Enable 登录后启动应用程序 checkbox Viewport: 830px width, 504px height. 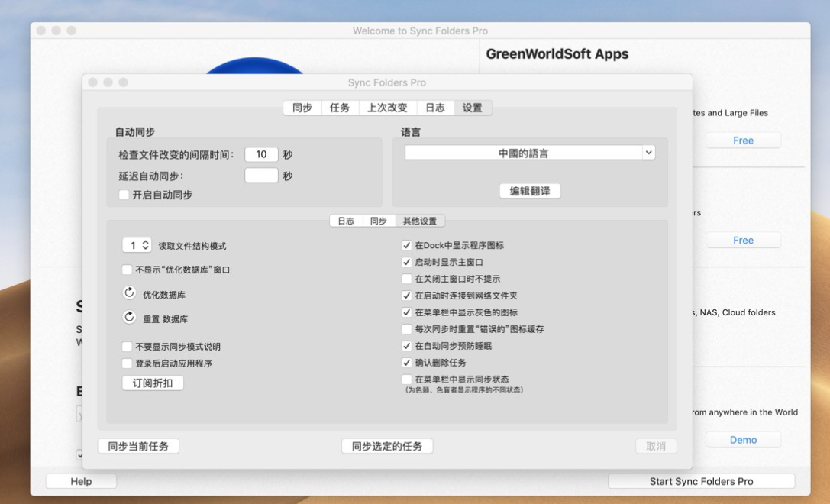[x=127, y=363]
